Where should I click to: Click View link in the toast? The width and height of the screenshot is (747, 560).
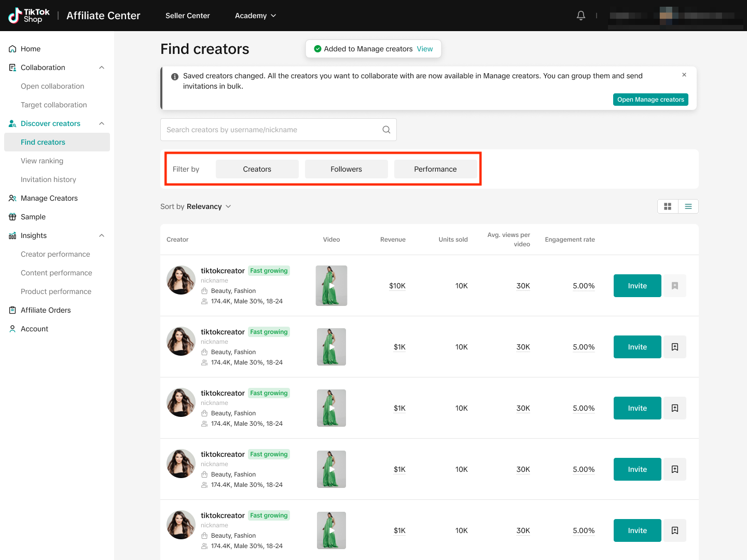[424, 49]
